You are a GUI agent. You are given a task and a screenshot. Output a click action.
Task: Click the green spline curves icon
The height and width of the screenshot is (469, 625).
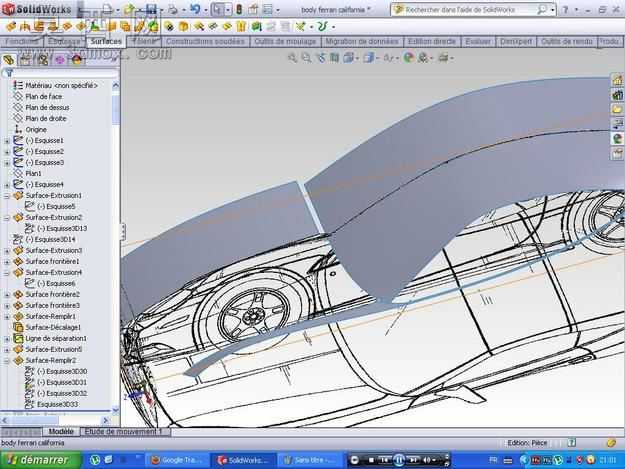(322, 27)
